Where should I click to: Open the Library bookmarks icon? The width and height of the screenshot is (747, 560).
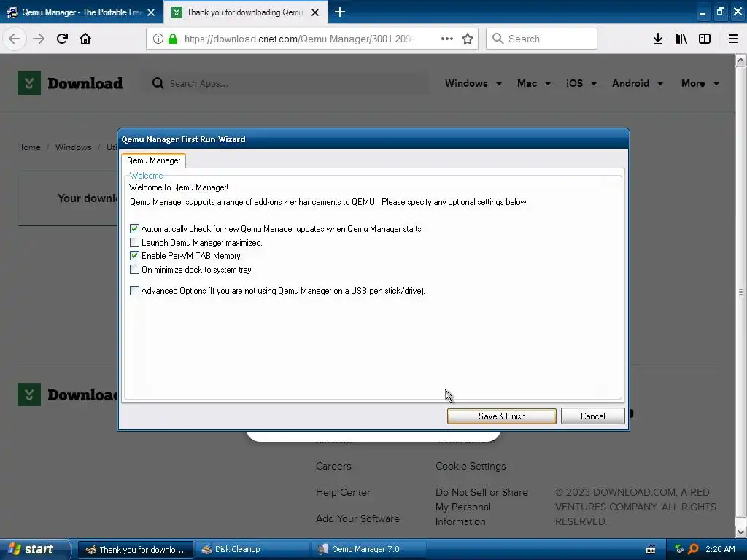(x=681, y=39)
